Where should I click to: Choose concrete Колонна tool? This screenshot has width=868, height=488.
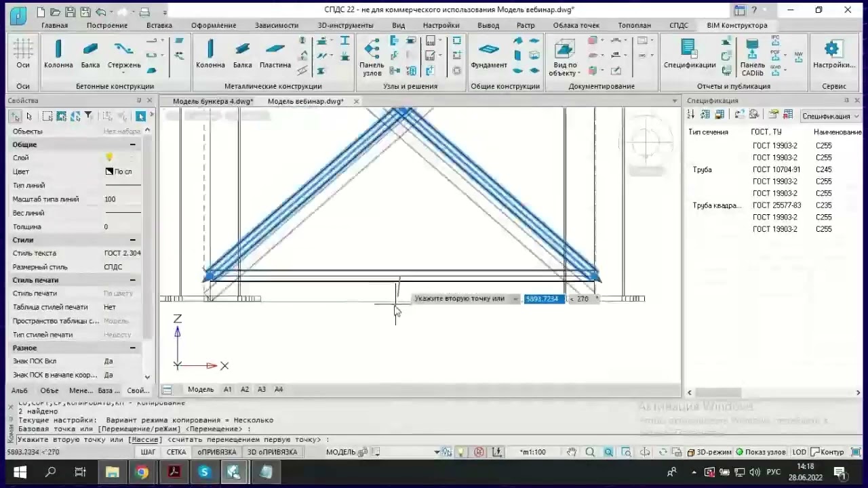click(58, 54)
